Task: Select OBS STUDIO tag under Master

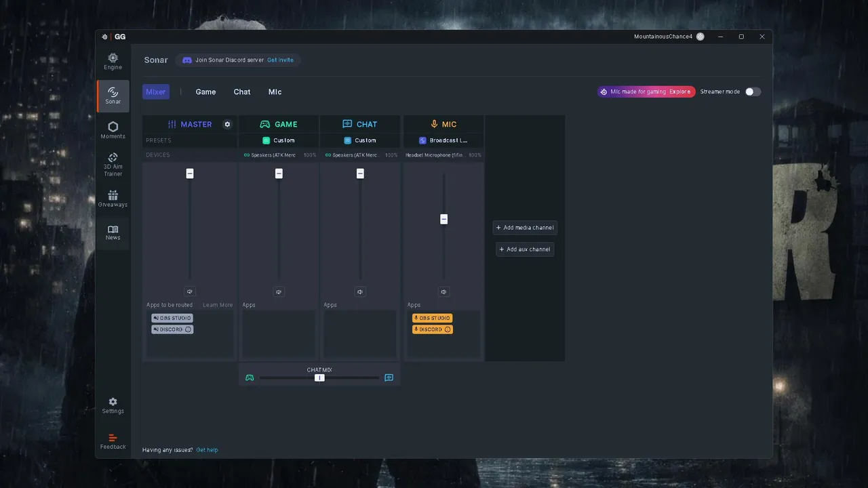Action: tap(172, 318)
